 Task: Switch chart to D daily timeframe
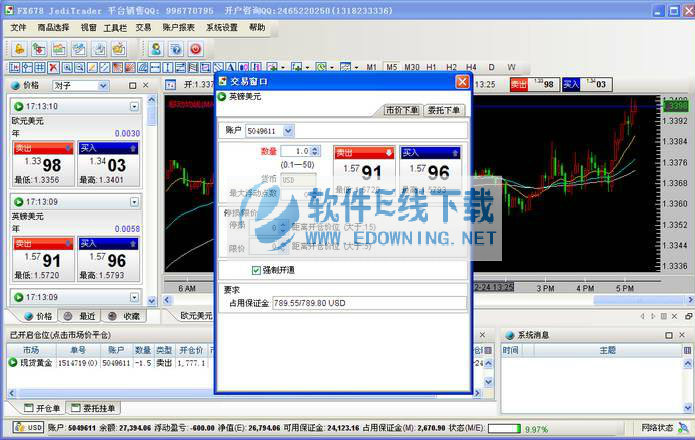[x=491, y=67]
